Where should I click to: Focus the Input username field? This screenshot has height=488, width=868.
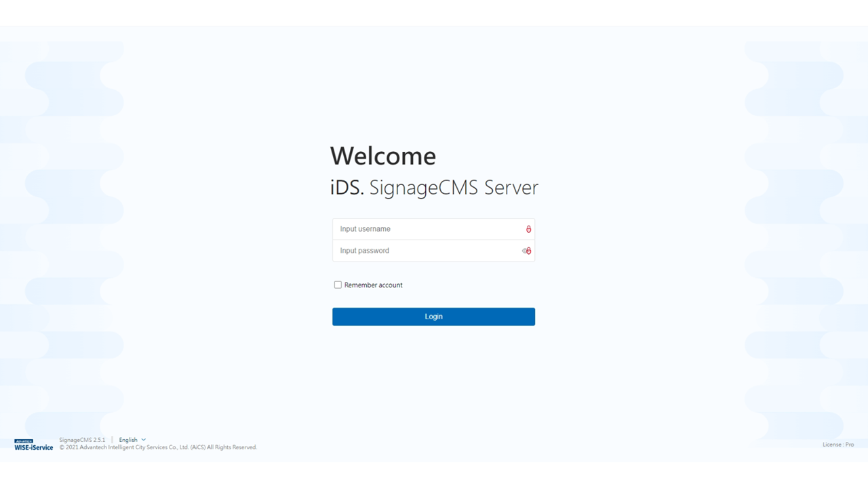coord(427,229)
